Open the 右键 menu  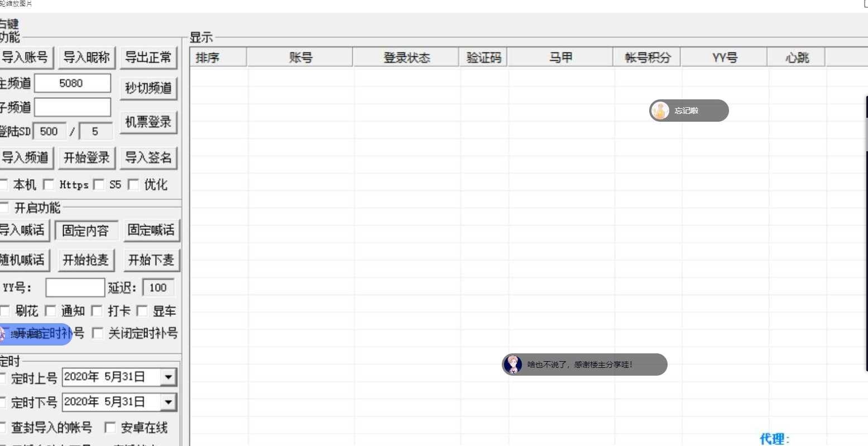(9, 23)
